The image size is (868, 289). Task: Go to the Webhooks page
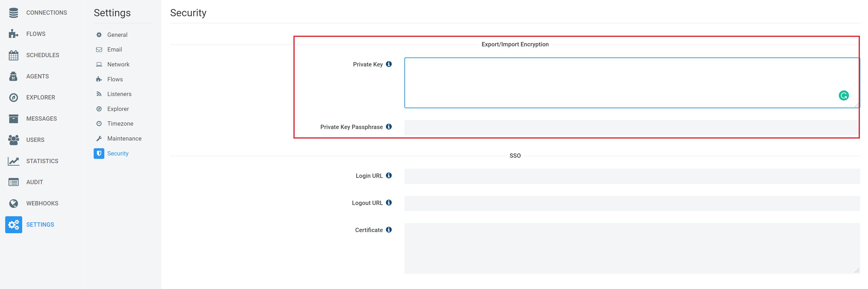(x=42, y=204)
